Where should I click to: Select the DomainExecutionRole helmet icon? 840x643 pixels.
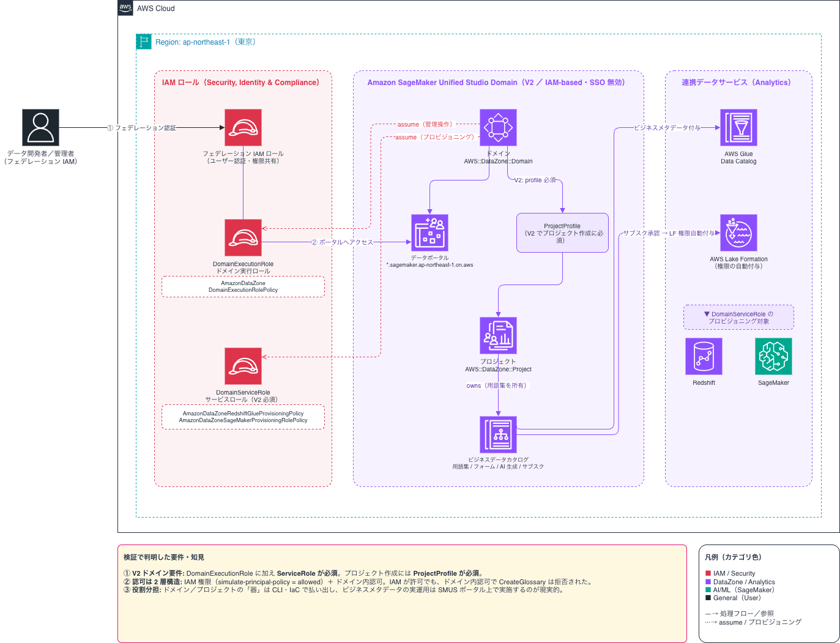coord(243,237)
